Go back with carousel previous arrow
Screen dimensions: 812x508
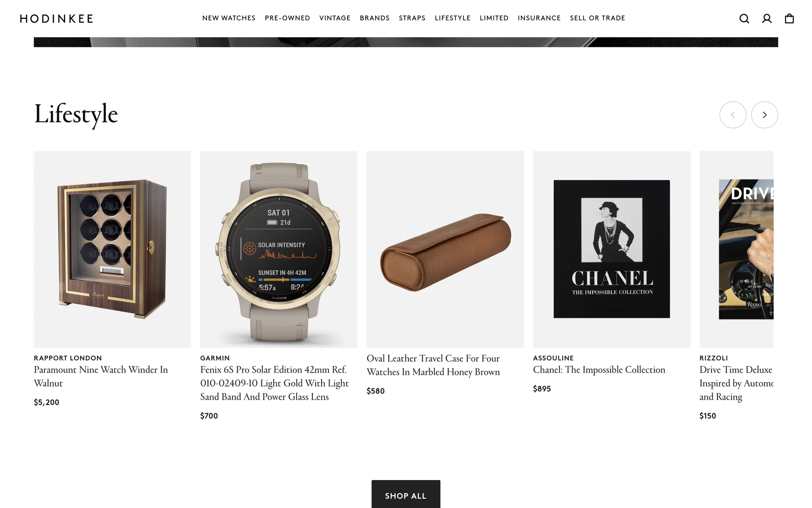click(732, 115)
